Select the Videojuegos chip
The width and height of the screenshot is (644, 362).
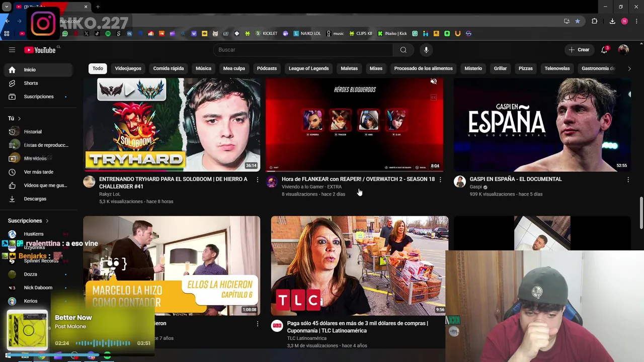coord(128,68)
